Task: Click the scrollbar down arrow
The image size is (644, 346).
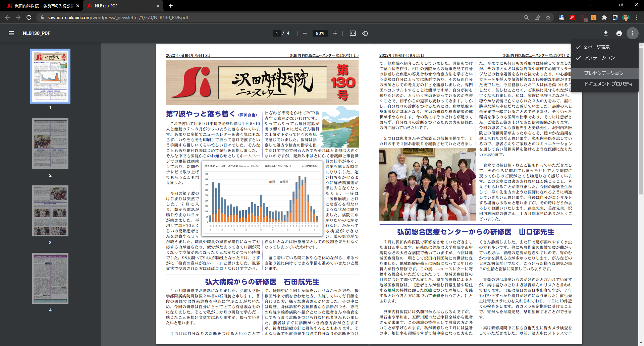Action: tap(641, 343)
